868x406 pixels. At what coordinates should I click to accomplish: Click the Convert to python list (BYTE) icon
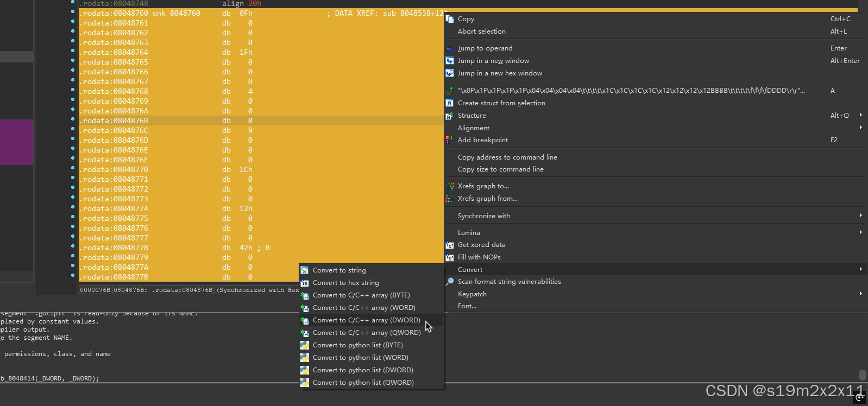305,345
